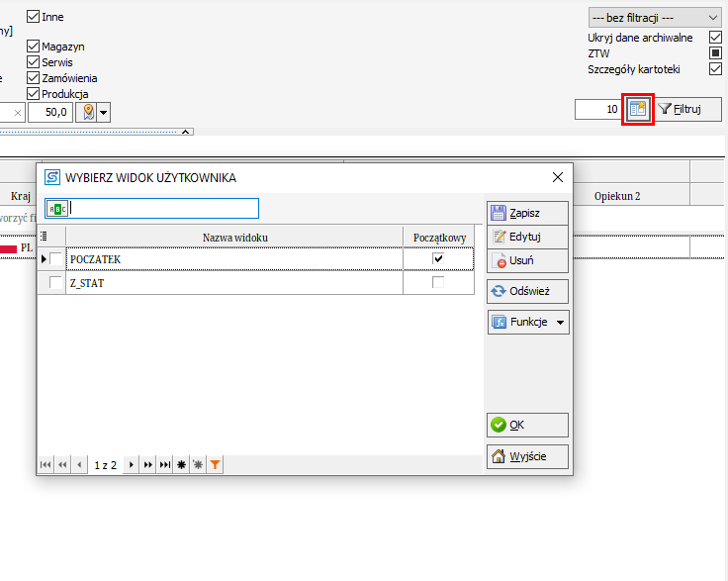Go to next record in navigator
The height and width of the screenshot is (581, 728).
coord(132,464)
